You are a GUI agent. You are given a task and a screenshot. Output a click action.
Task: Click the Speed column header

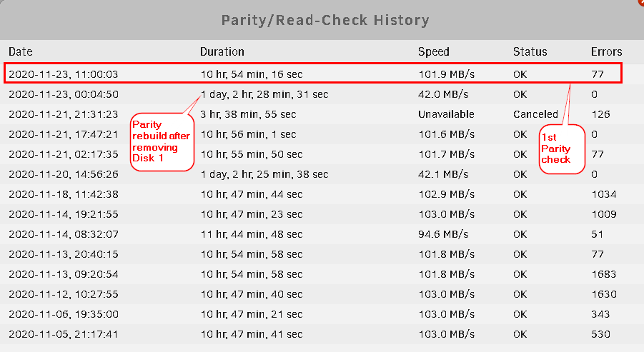[x=434, y=51]
